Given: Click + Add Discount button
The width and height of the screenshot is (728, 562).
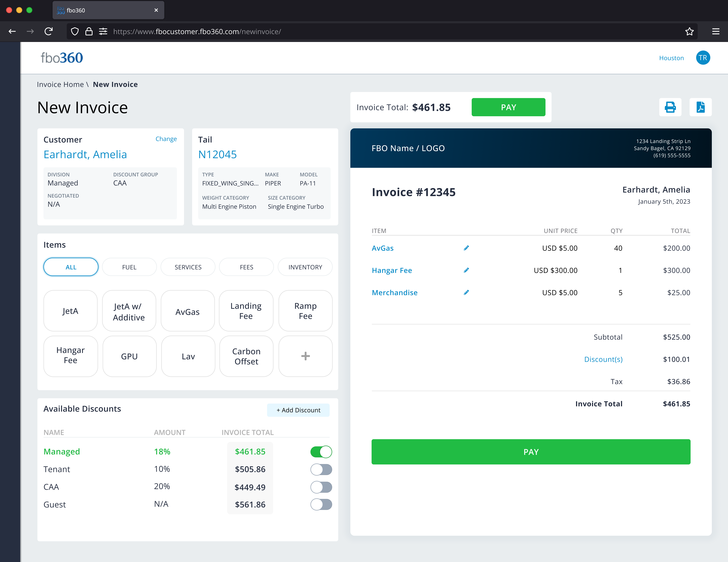Looking at the screenshot, I should (298, 410).
